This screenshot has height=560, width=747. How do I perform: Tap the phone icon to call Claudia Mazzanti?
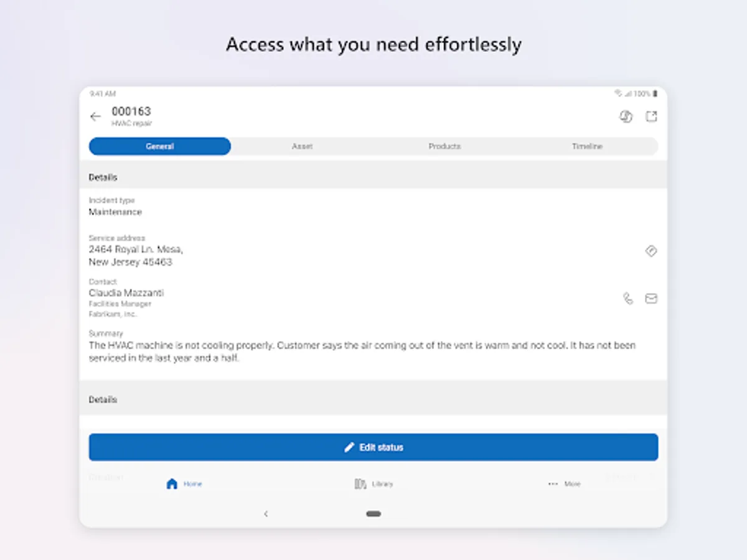[x=627, y=299]
